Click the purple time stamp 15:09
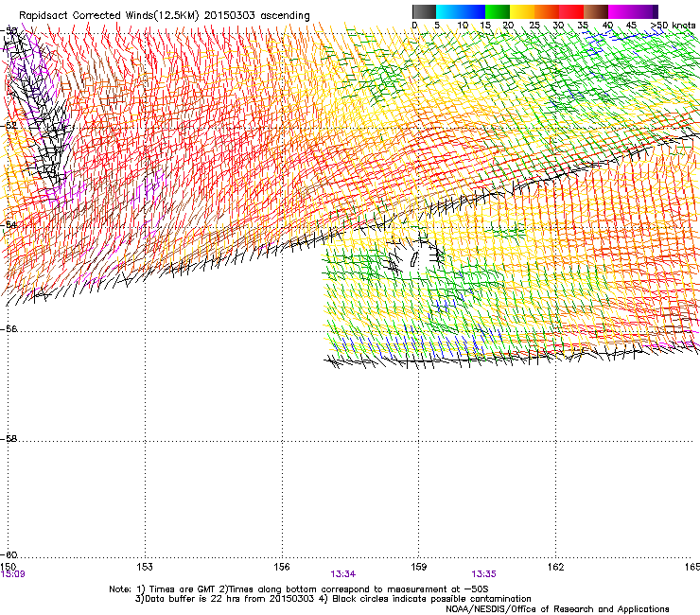This screenshot has height=615, width=700. [x=12, y=574]
